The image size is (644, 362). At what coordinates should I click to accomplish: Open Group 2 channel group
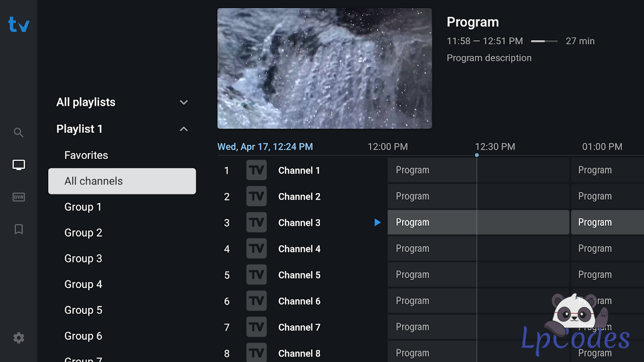[83, 233]
